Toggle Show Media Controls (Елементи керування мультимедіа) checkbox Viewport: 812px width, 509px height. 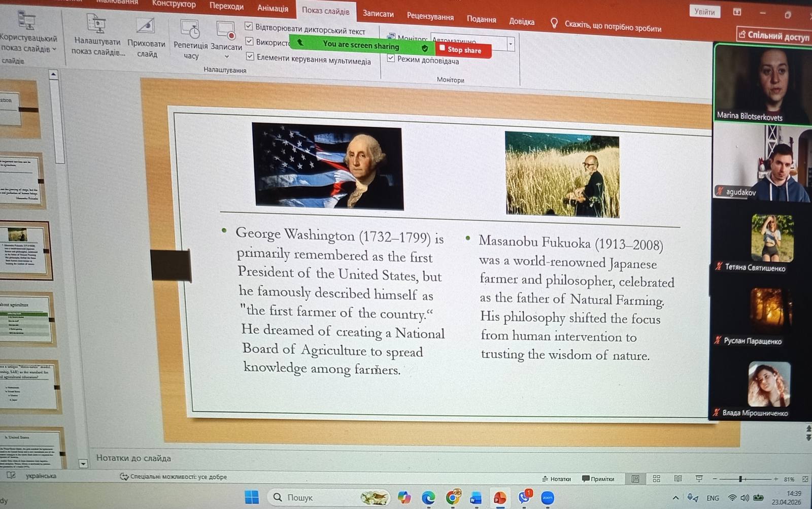pyautogui.click(x=250, y=56)
